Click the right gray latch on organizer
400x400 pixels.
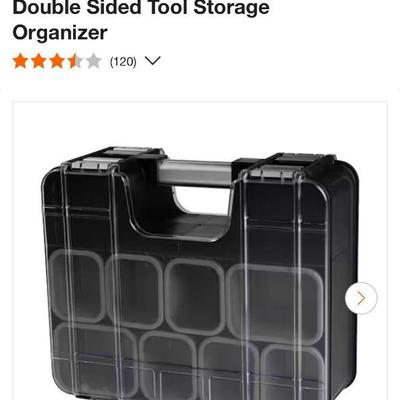274,172
